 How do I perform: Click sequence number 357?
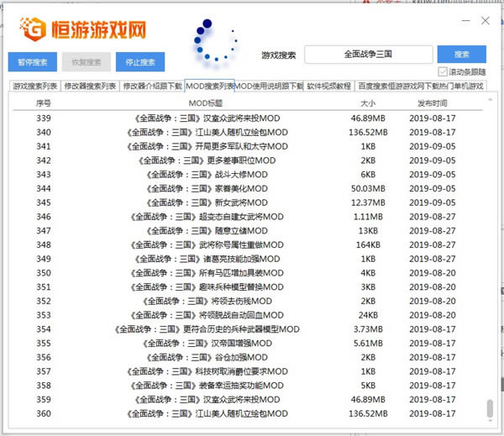click(x=44, y=371)
